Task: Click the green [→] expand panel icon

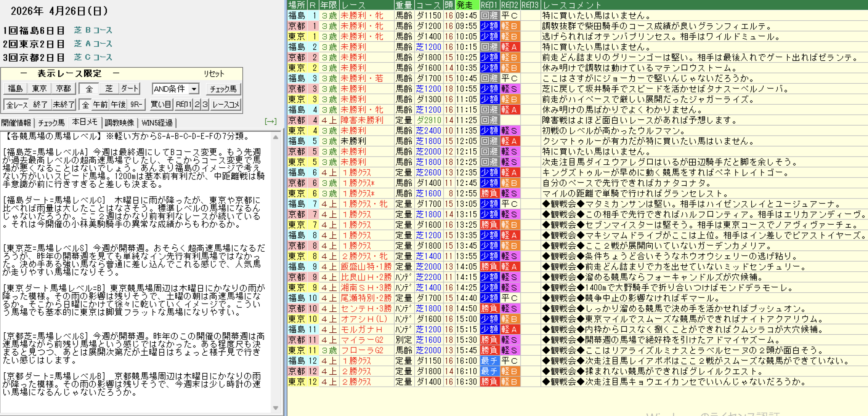Action: click(x=270, y=122)
